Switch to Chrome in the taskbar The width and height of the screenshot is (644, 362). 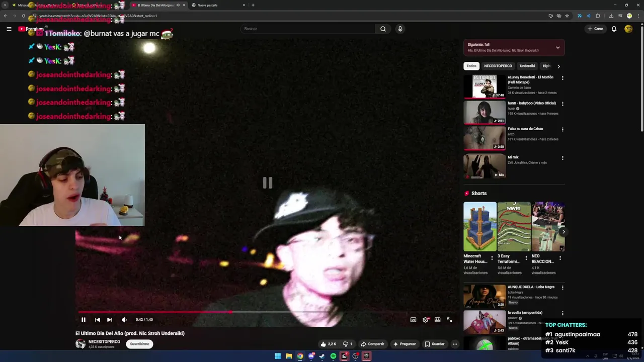300,356
